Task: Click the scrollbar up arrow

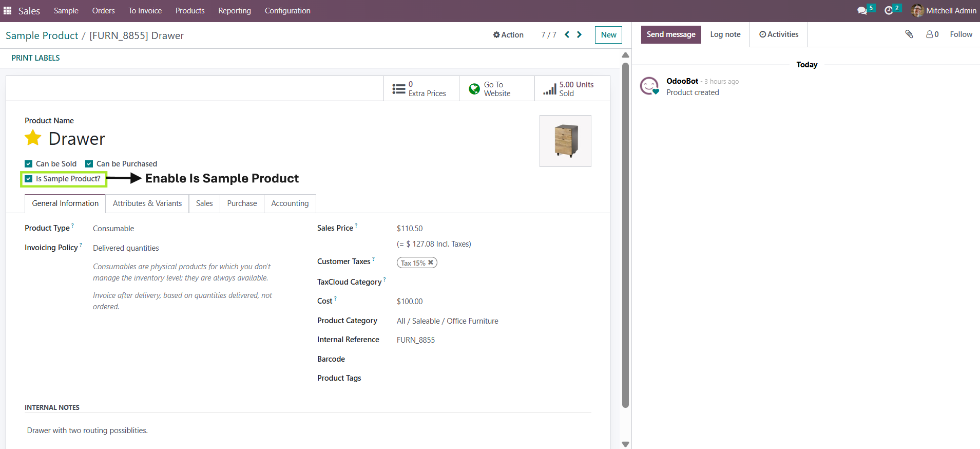Action: point(625,55)
